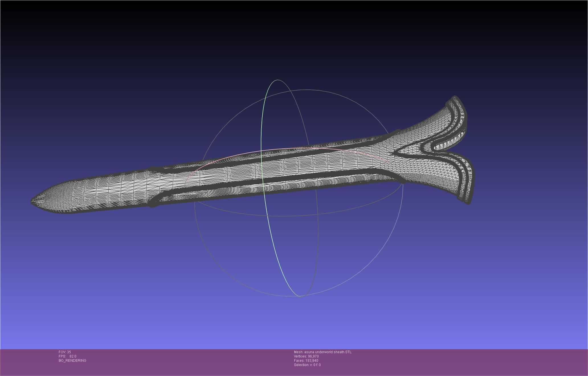Click the FPS: 82.0 readout
The width and height of the screenshot is (588, 376).
68,356
